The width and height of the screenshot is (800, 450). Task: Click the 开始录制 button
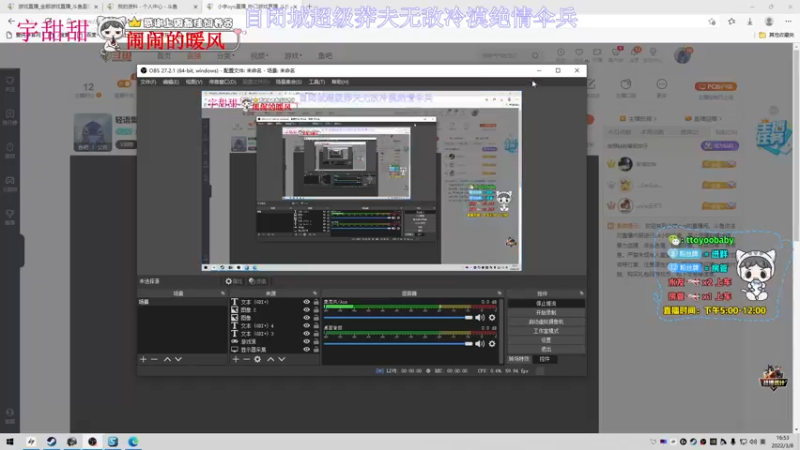[x=546, y=313]
